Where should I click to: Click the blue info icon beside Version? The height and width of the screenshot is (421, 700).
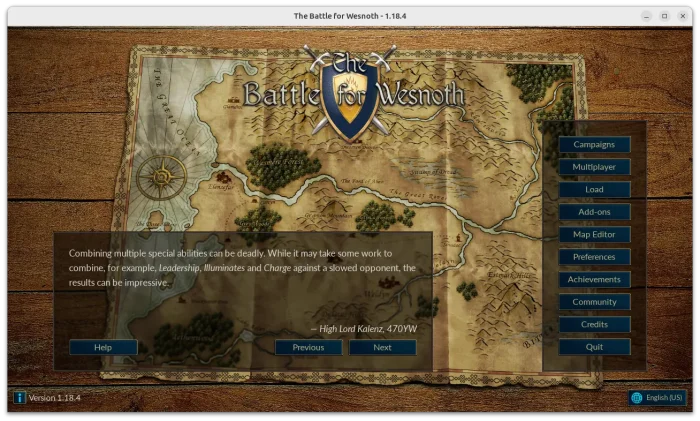[x=19, y=397]
